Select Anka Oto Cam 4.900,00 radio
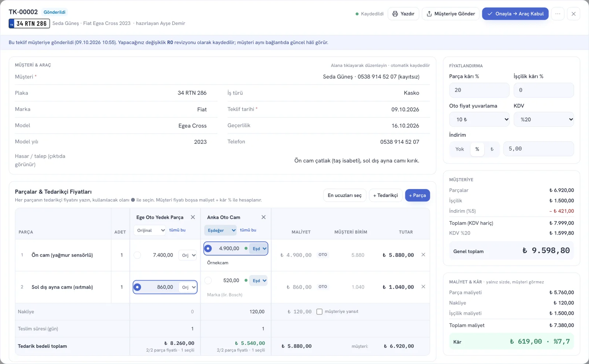 pos(208,249)
